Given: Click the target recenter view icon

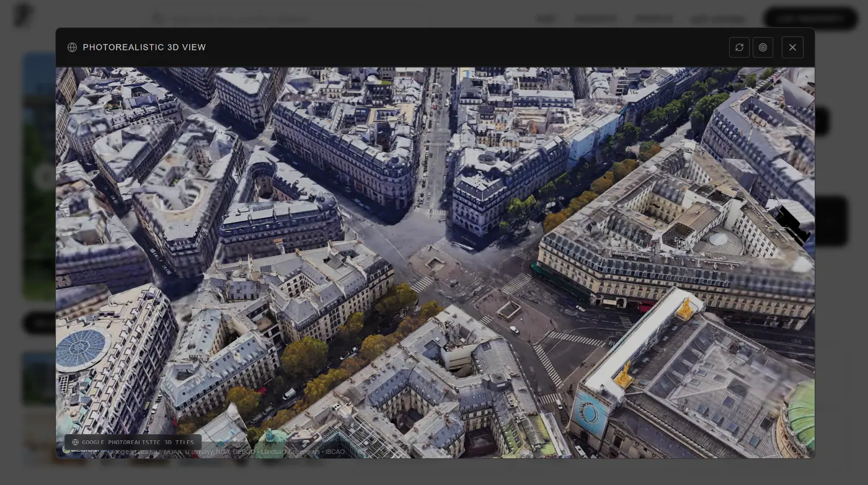Looking at the screenshot, I should click(x=763, y=47).
